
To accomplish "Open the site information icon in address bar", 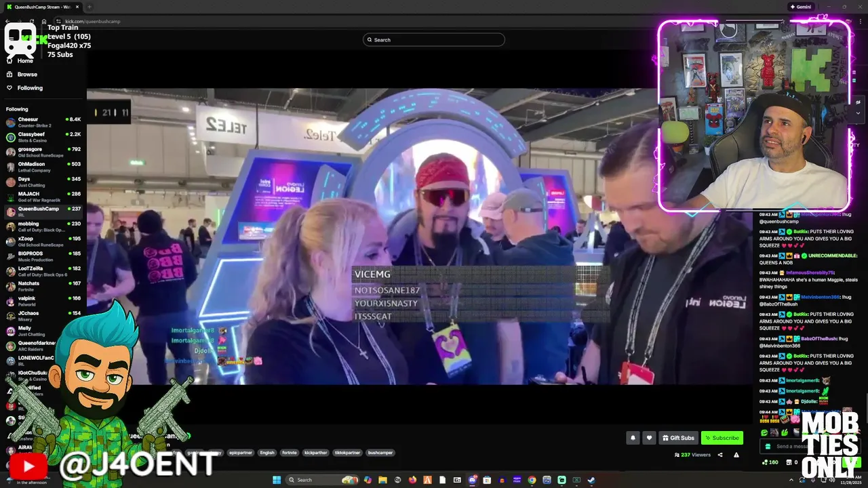I will tap(58, 21).
